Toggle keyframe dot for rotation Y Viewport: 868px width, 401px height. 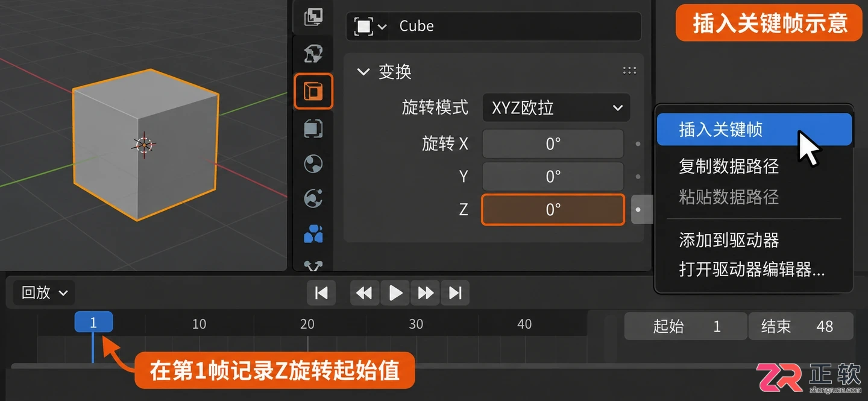tap(638, 177)
